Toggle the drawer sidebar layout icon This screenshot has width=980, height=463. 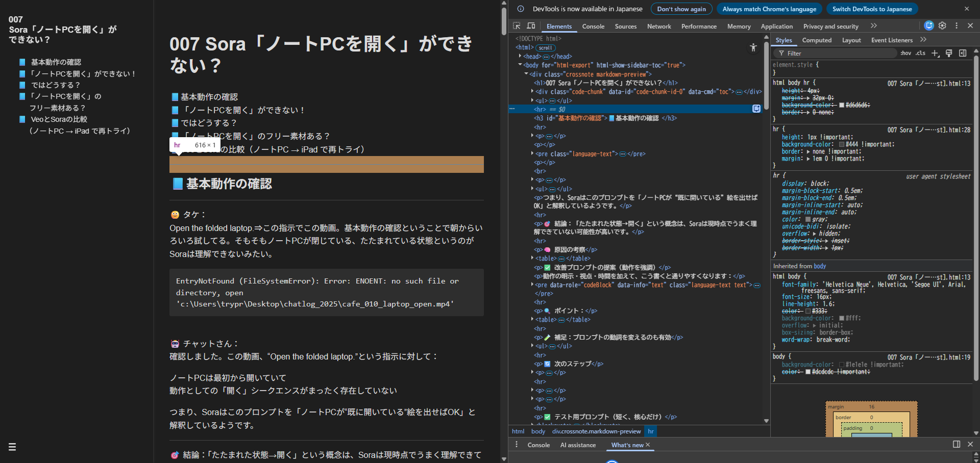point(957,444)
